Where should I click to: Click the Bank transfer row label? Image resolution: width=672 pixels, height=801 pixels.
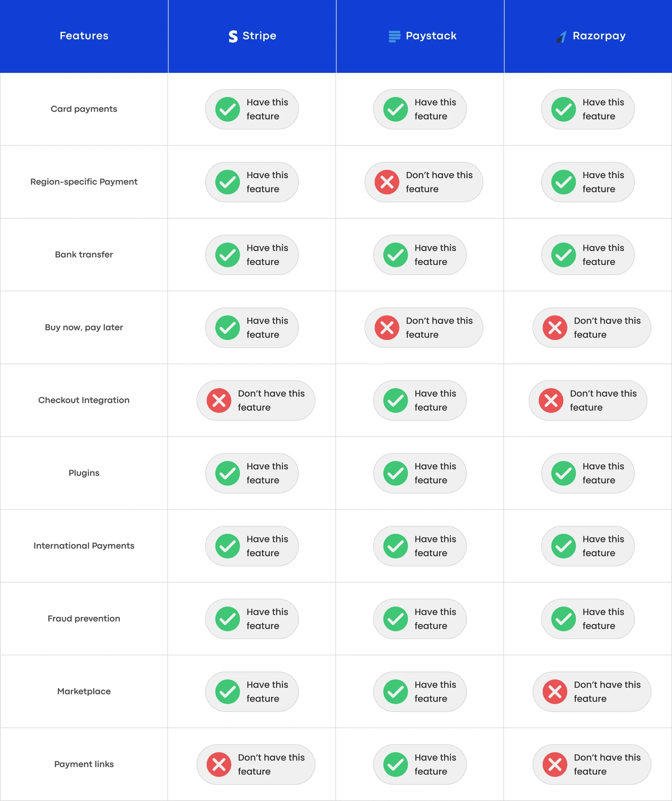tap(84, 254)
